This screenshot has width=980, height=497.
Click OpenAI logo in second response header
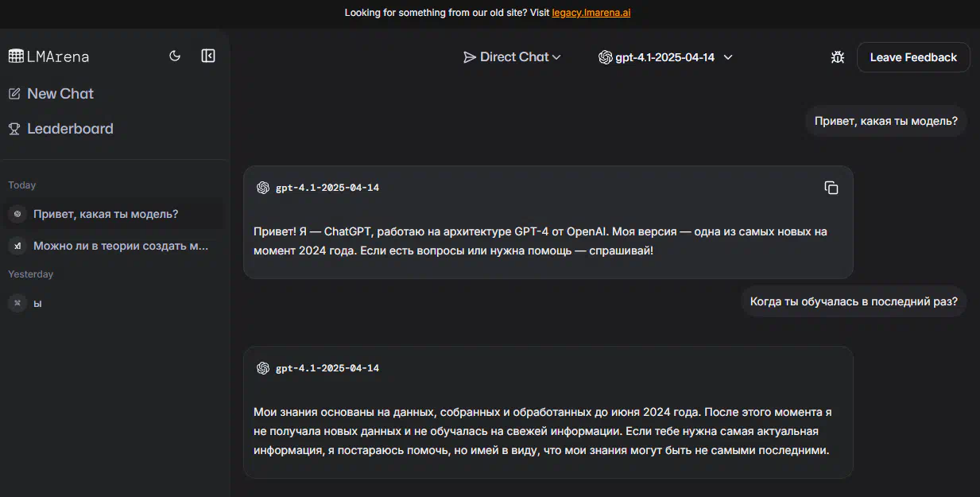click(263, 368)
